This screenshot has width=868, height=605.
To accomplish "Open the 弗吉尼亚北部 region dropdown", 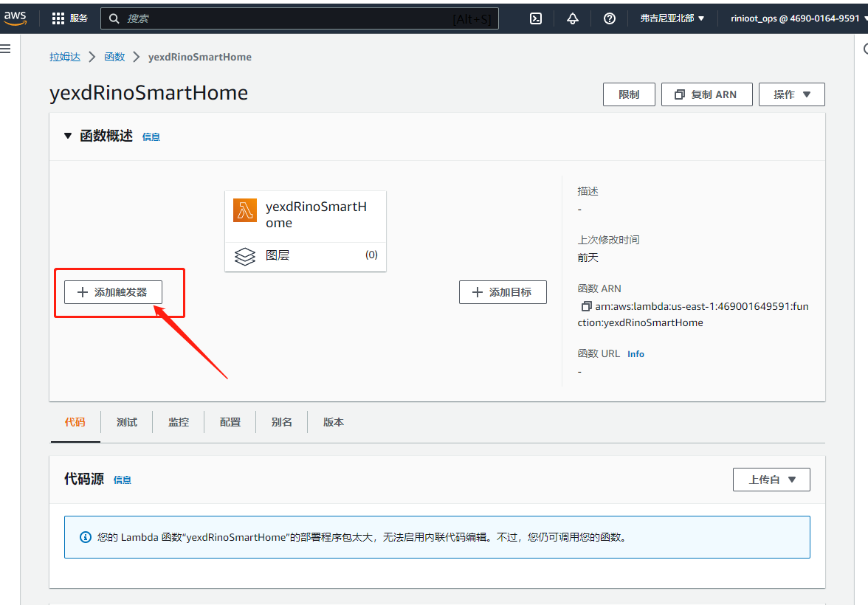I will (672, 18).
